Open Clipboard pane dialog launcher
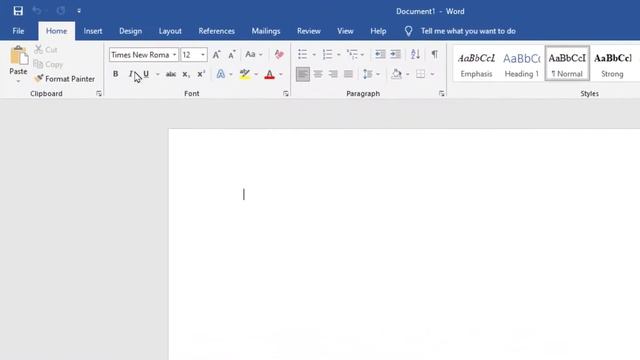This screenshot has width=640, height=360. (99, 94)
